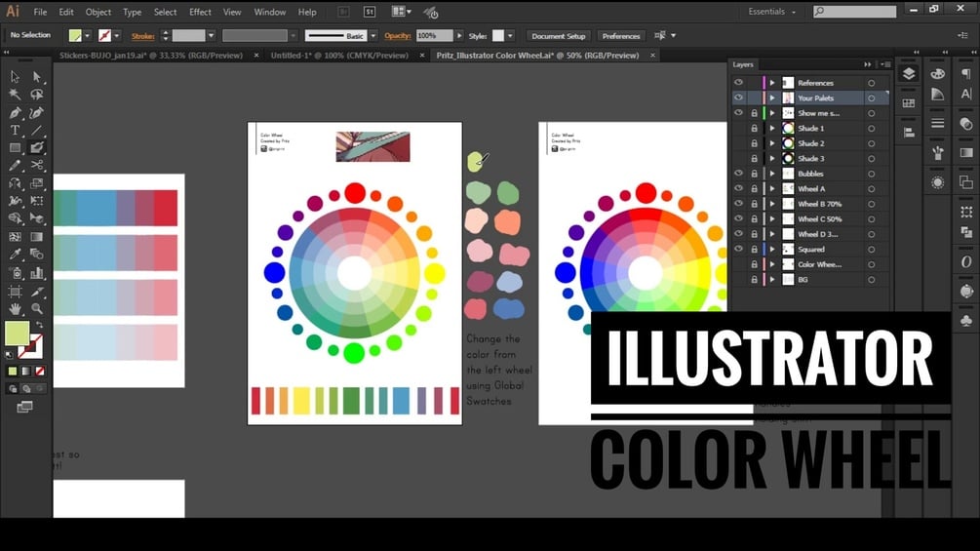Open Layers panel options menu
This screenshot has width=980, height=551.
pyautogui.click(x=885, y=64)
